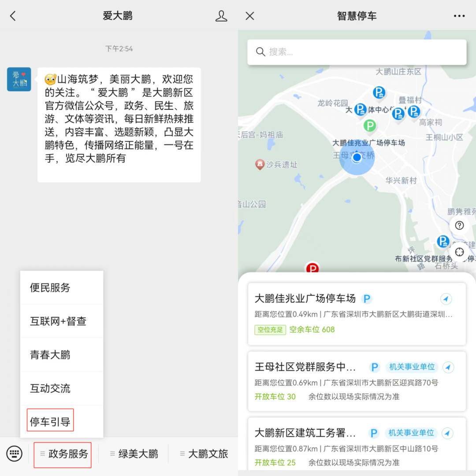
Task: Tap the green parking marker near 妈祖庙
Action: click(369, 126)
